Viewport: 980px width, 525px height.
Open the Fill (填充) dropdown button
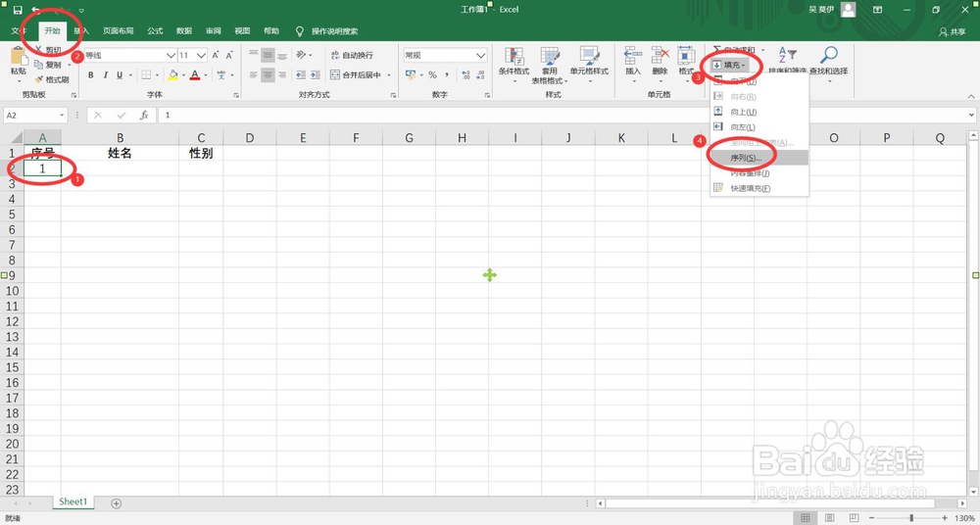click(x=729, y=65)
